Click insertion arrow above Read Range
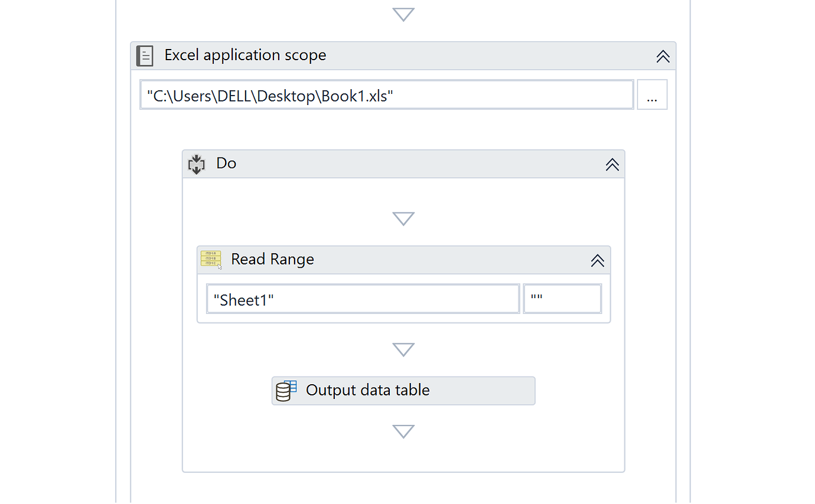This screenshot has height=504, width=815. tap(403, 218)
